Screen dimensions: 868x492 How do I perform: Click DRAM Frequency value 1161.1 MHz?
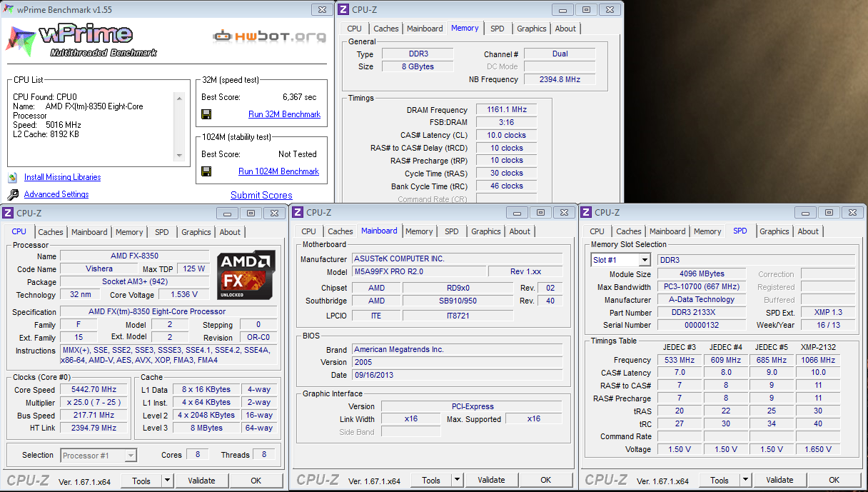pos(506,110)
